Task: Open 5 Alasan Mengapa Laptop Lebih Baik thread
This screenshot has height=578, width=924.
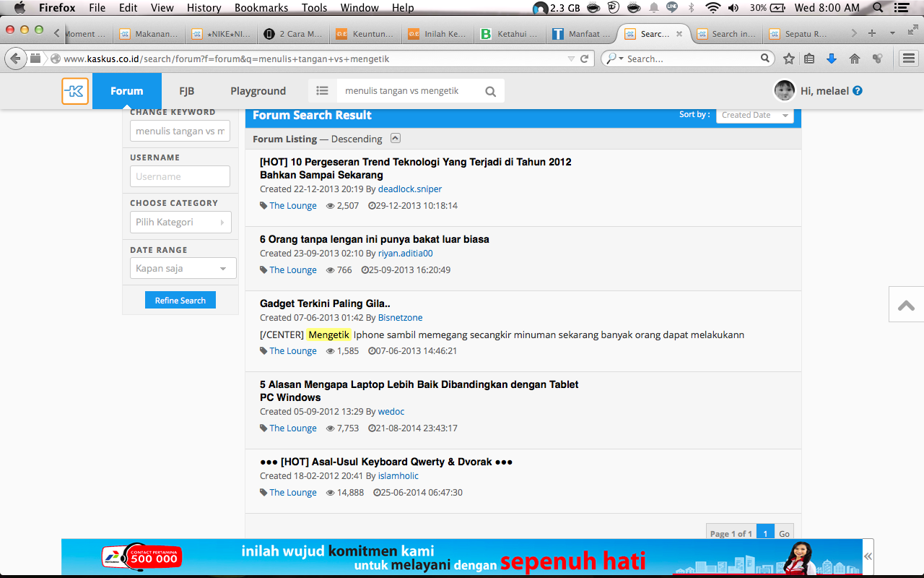Action: pos(419,391)
